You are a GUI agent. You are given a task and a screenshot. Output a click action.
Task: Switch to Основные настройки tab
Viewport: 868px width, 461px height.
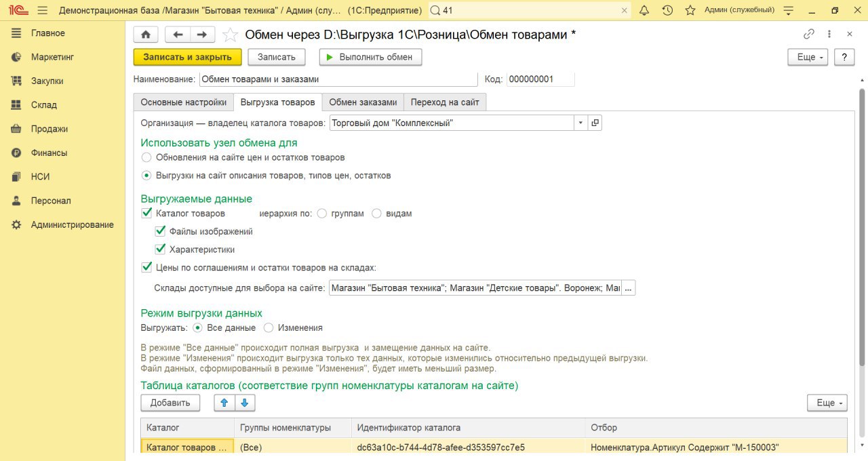coord(184,102)
